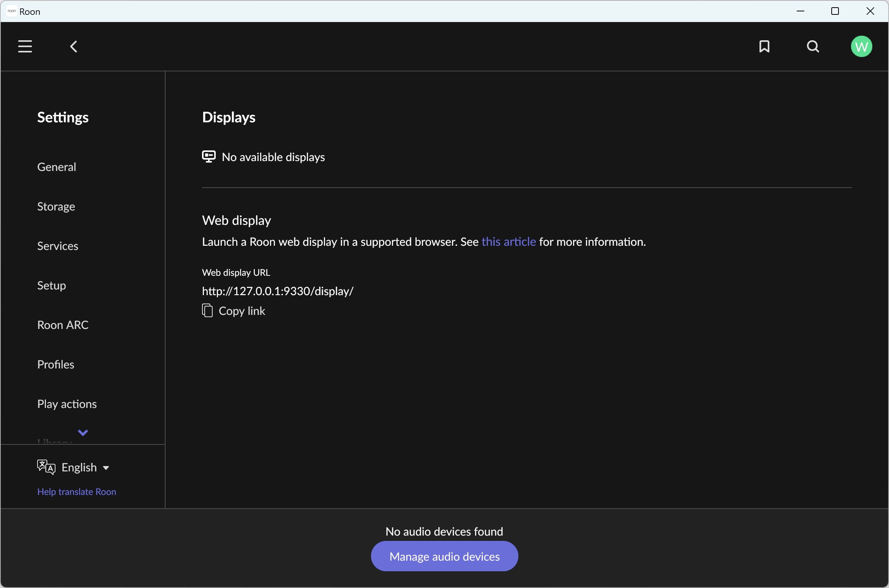Screen dimensions: 889x588
Task: Click the Roon app icon in title bar
Action: coord(12,11)
